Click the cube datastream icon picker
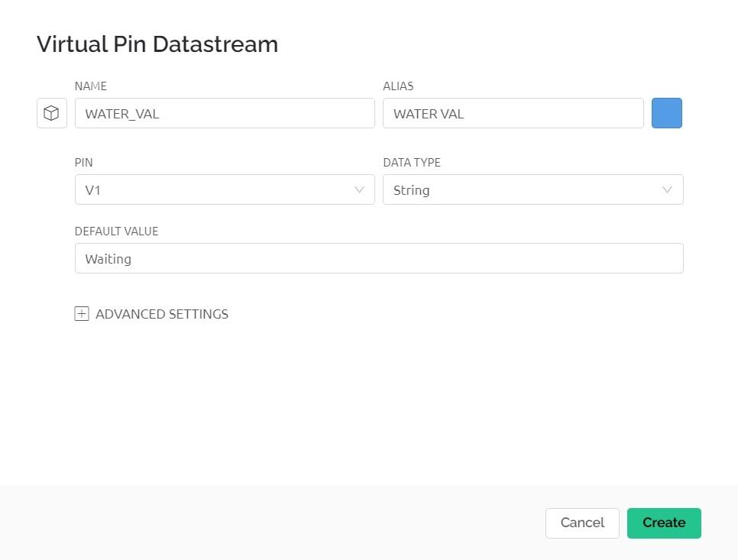738x560 pixels. (51, 113)
